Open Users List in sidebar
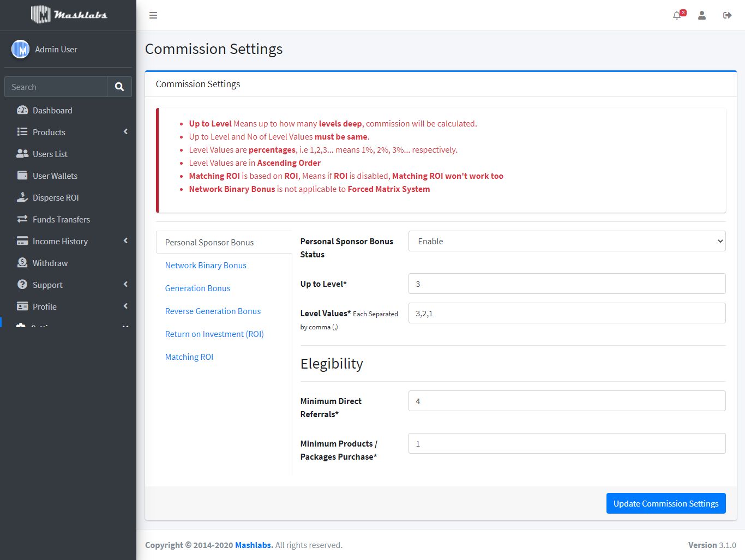 click(50, 154)
